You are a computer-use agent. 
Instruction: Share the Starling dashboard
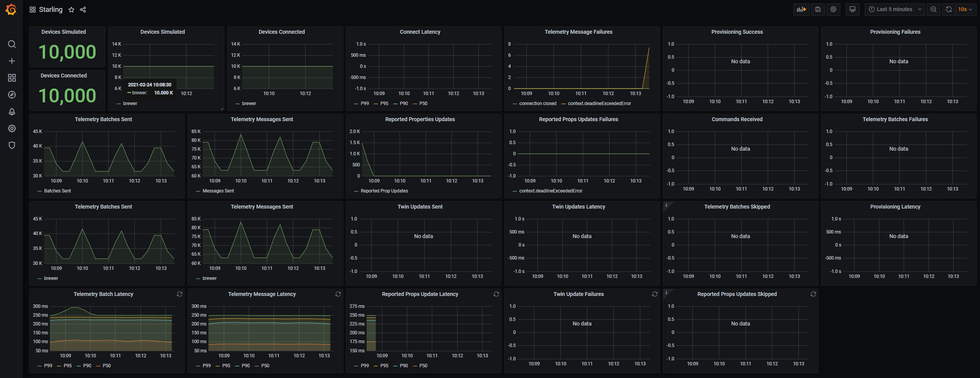point(83,10)
